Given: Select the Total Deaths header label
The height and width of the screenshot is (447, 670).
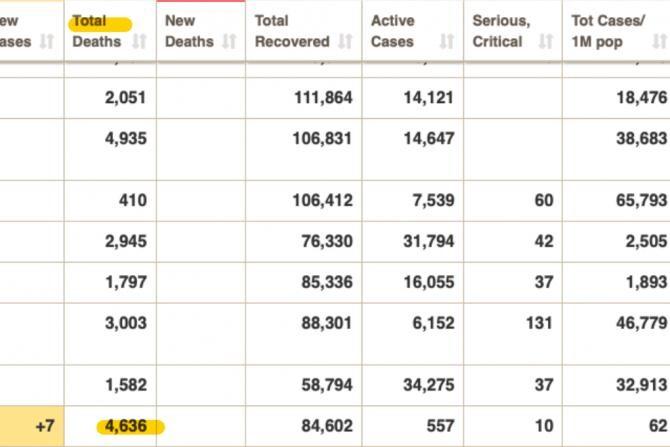Looking at the screenshot, I should (x=96, y=31).
